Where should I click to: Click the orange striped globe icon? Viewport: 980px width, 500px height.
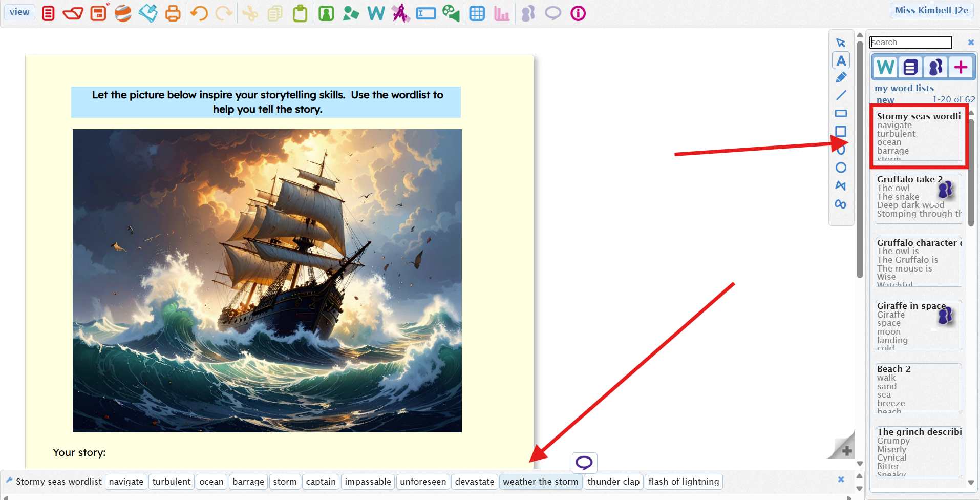pos(123,13)
